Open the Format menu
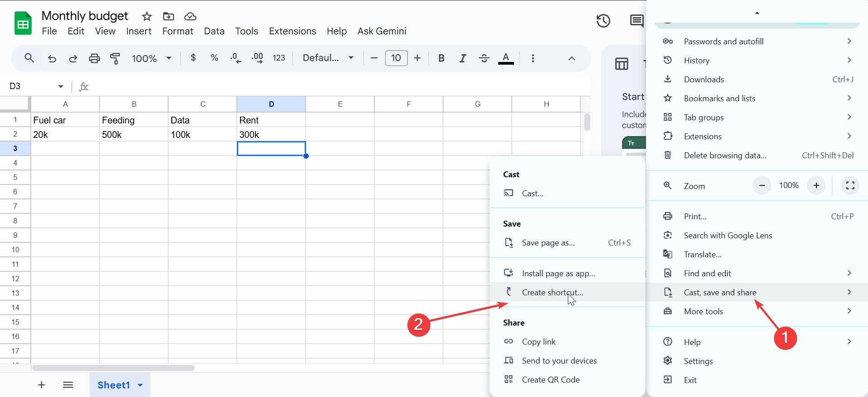868x397 pixels. [177, 31]
